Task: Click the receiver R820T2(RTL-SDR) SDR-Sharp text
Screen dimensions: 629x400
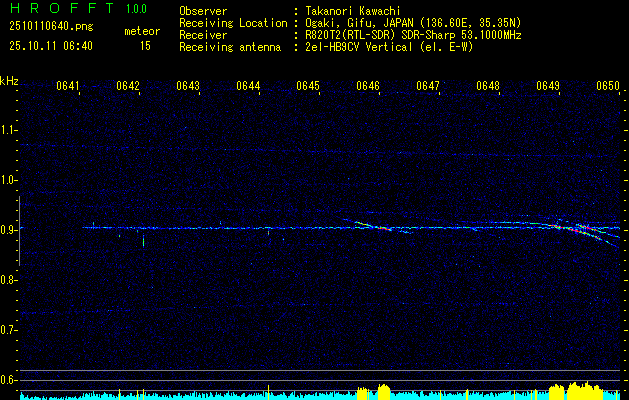Action: tap(413, 35)
